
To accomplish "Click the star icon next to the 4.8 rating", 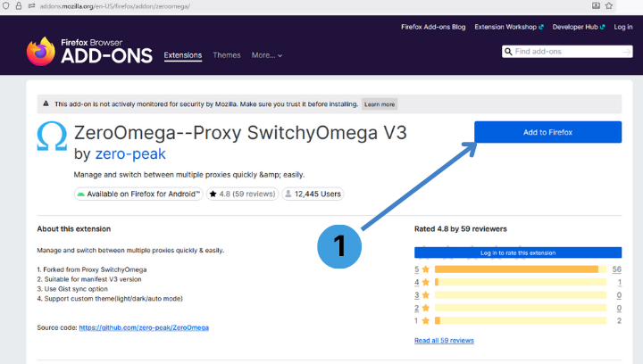I will [213, 194].
